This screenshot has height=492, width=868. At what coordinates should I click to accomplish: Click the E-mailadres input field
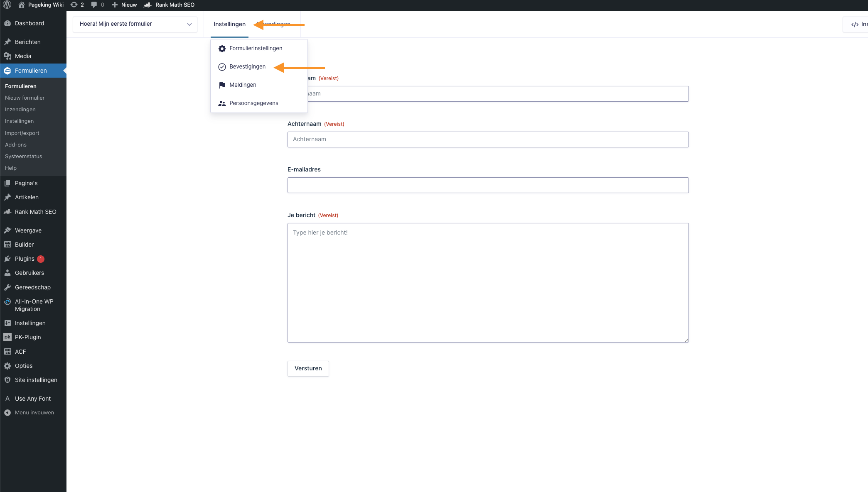point(488,185)
